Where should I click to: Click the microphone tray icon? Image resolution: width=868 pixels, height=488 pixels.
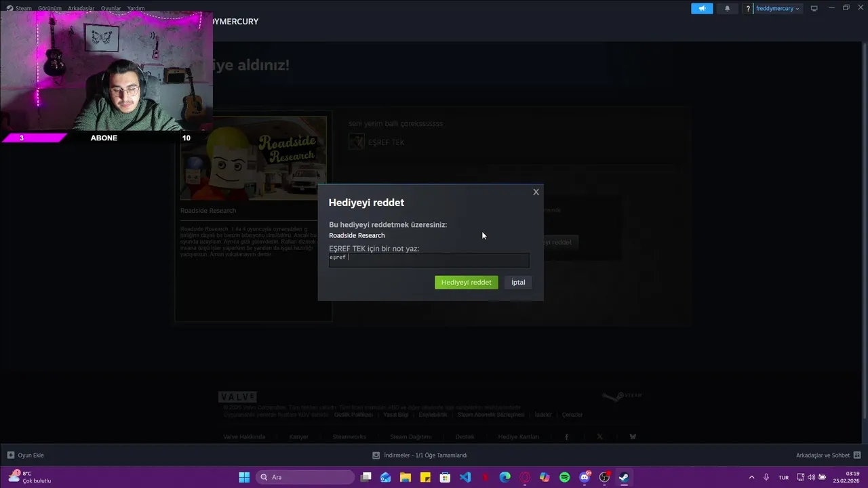click(x=766, y=477)
